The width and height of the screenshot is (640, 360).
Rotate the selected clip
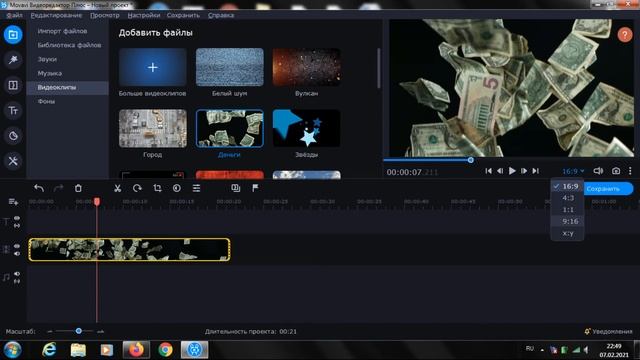pos(137,188)
